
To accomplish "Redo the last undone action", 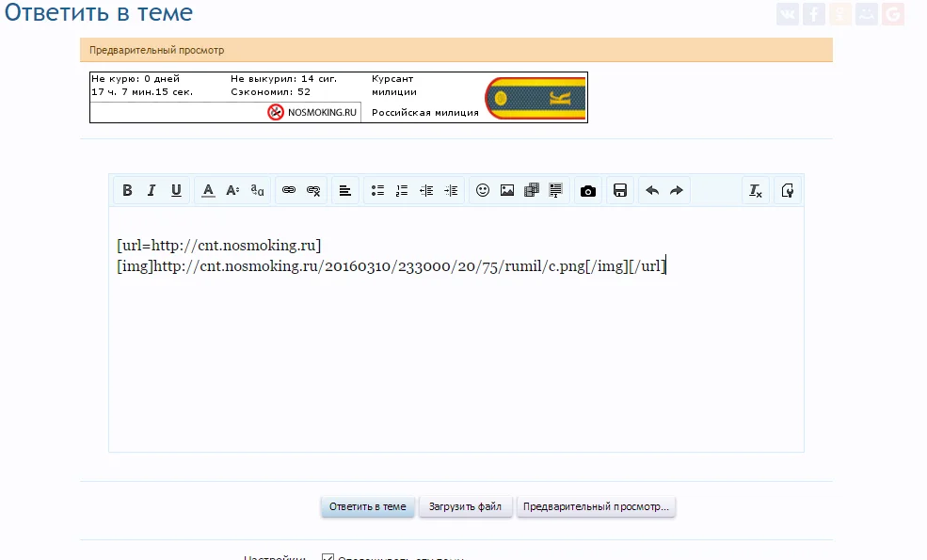I will pyautogui.click(x=677, y=190).
